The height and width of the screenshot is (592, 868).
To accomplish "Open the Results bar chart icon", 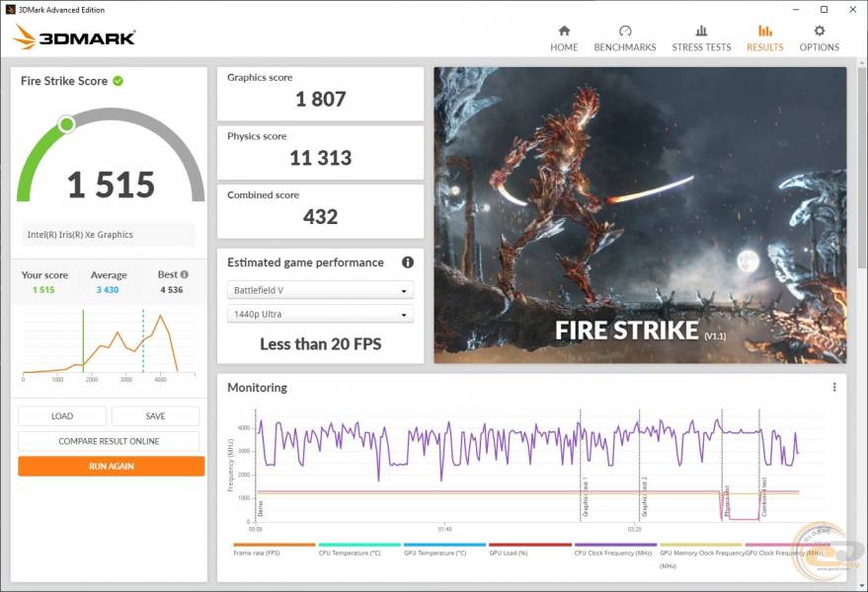I will (x=765, y=31).
